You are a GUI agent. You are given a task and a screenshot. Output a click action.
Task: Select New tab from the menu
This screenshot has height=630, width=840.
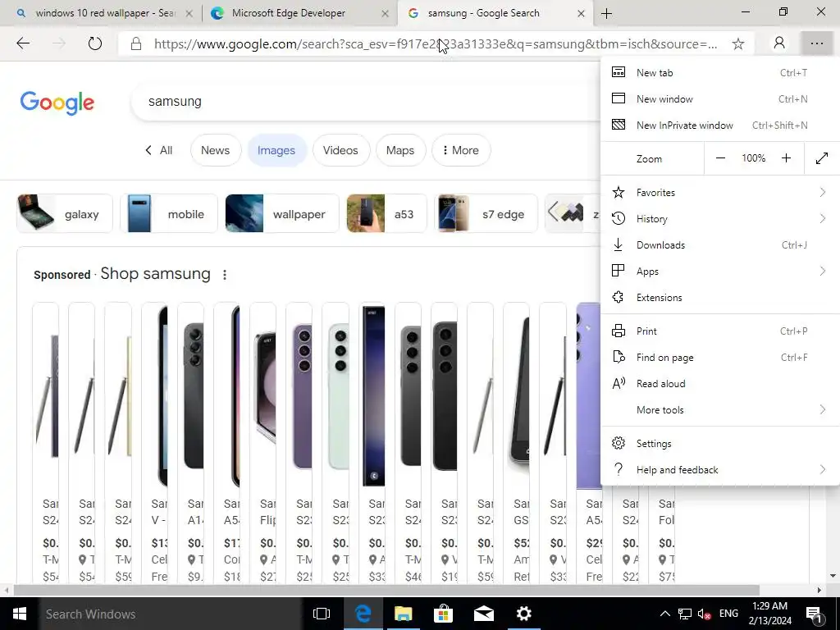click(720, 72)
